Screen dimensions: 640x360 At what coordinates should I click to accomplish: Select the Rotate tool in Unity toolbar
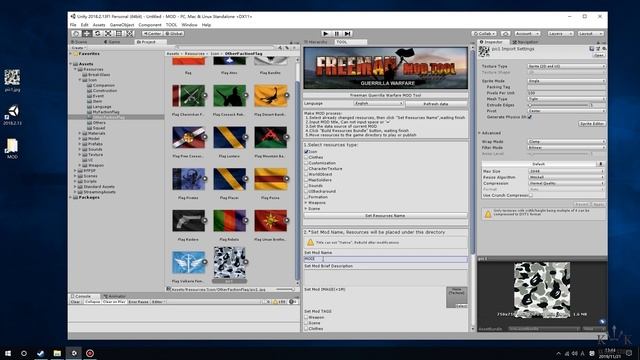tap(98, 33)
